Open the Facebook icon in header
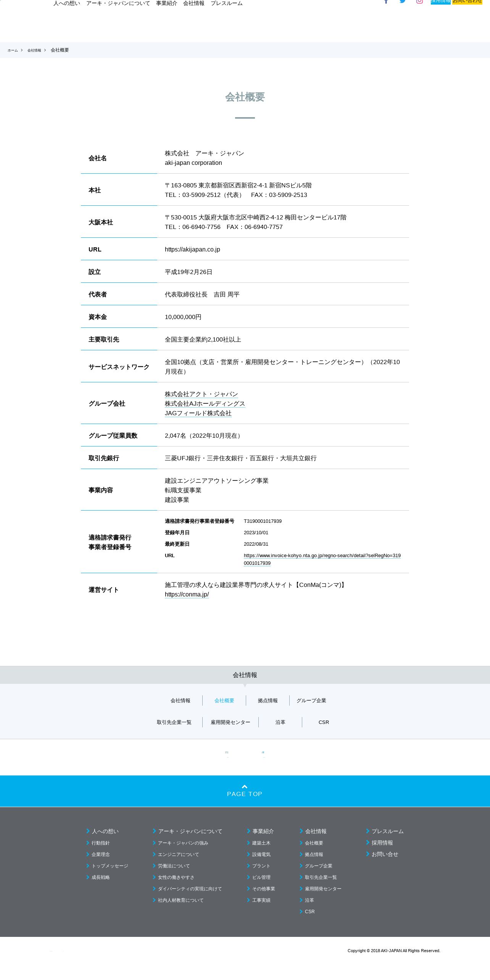 [x=386, y=2]
